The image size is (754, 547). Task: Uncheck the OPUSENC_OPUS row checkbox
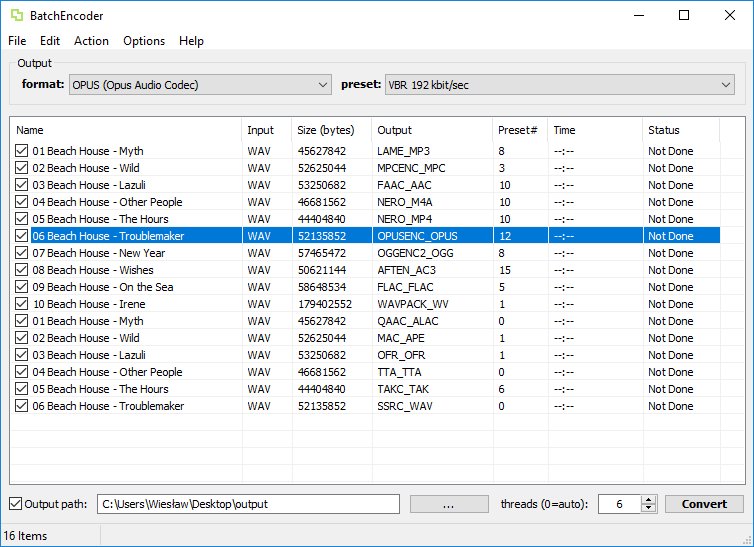pos(21,236)
